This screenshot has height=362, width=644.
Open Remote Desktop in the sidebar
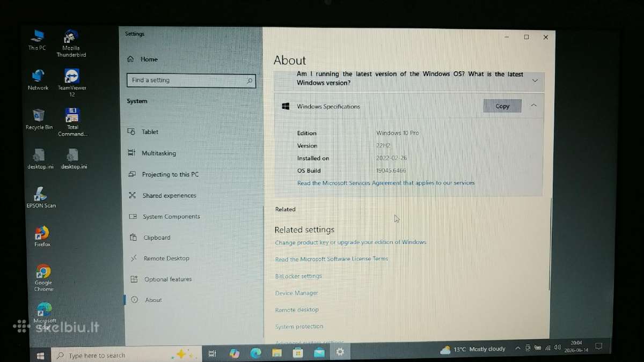click(x=160, y=258)
